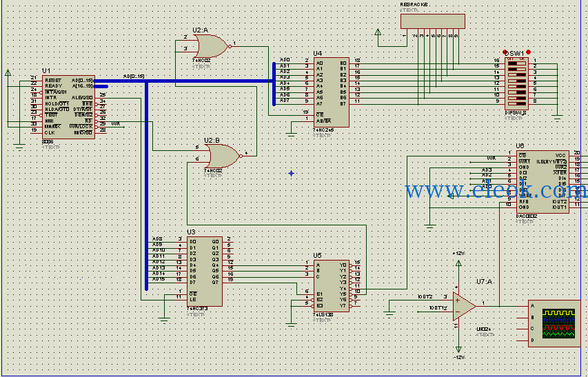Select the U5 74LS138 decoder body
The height and width of the screenshot is (377, 588).
[x=332, y=285]
